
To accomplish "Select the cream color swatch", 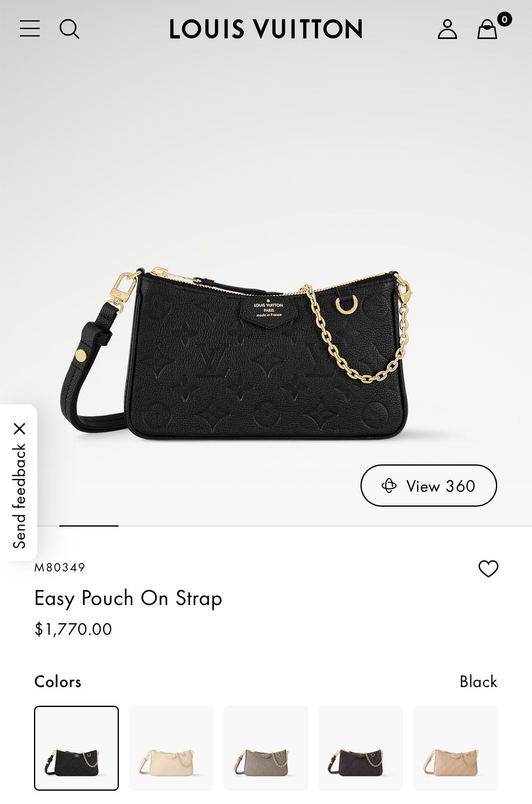I will click(171, 748).
